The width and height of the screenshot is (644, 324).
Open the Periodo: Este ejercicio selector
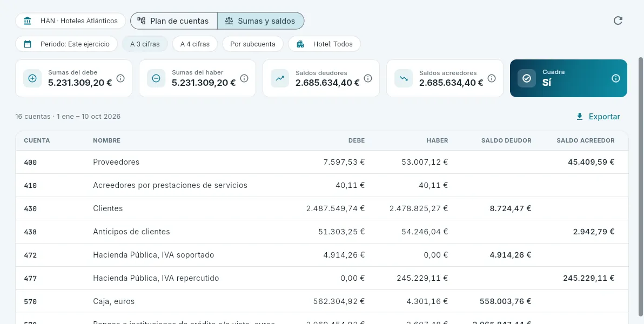coord(66,44)
